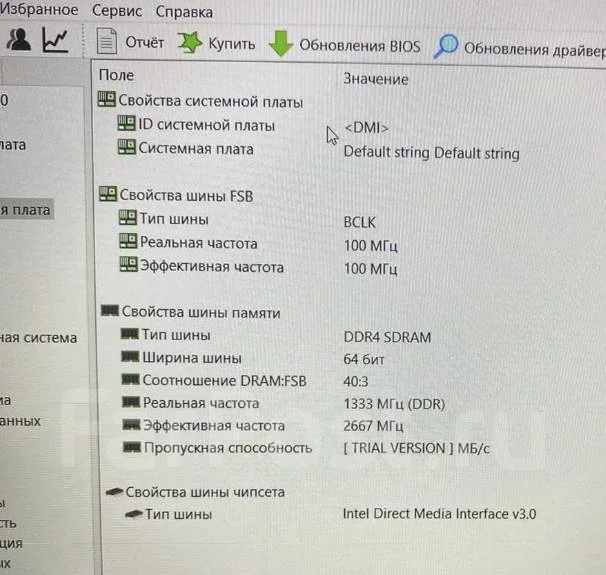Viewport: 606px width, 575px height.
Task: Click the Обновления BIOS label
Action: [360, 46]
